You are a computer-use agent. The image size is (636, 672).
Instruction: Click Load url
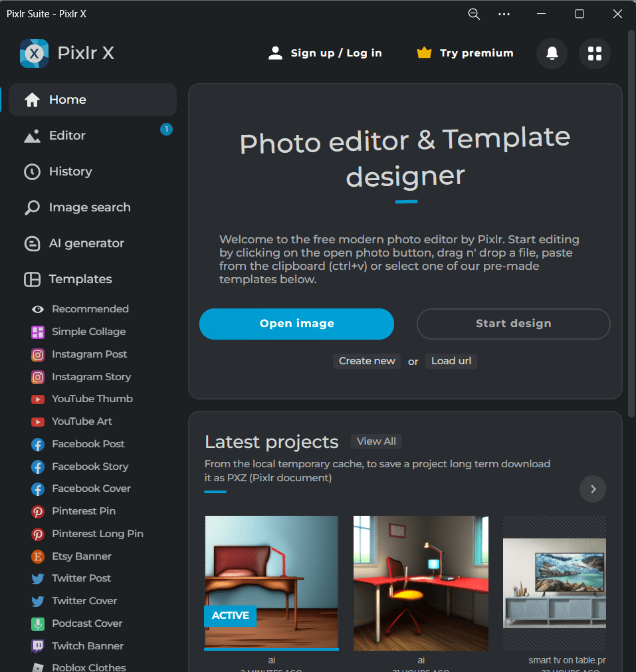pyautogui.click(x=451, y=362)
